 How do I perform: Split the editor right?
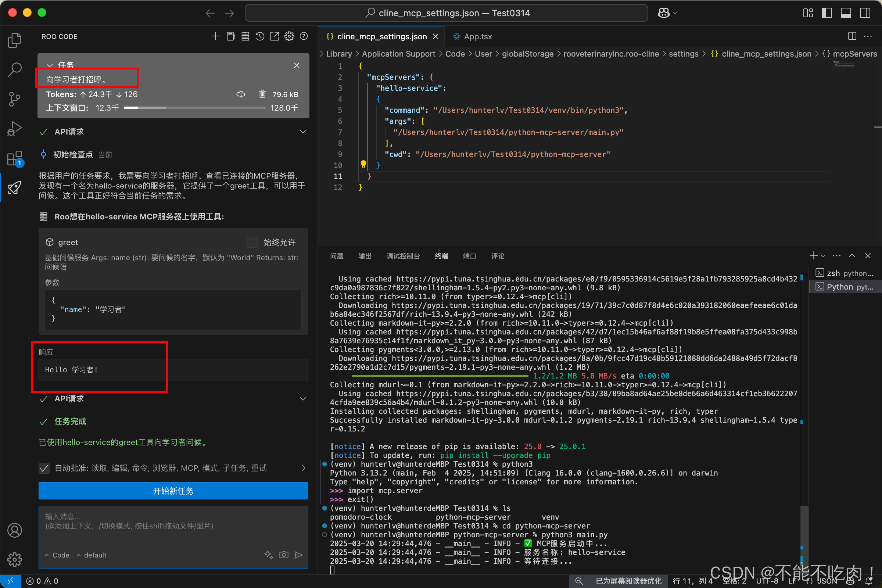pos(852,36)
